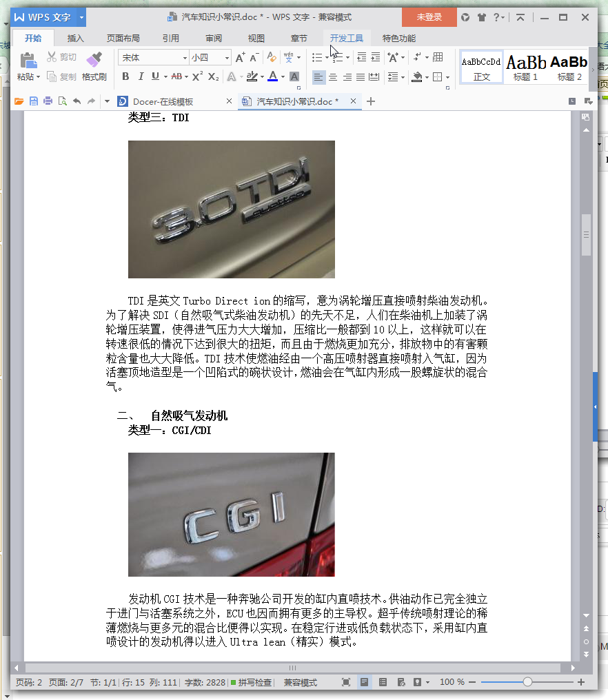608x700 pixels.
Task: Select the Format Painter (格式刷) brush
Action: [94, 67]
